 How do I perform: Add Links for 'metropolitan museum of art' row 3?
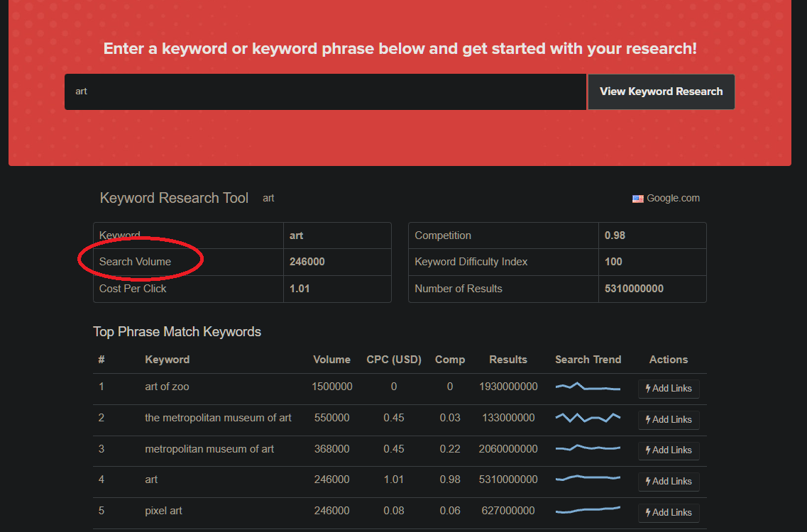click(x=669, y=450)
